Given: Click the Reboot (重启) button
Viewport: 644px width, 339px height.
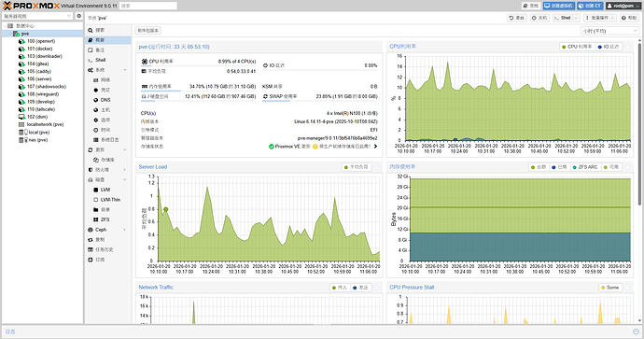Looking at the screenshot, I should (x=517, y=18).
